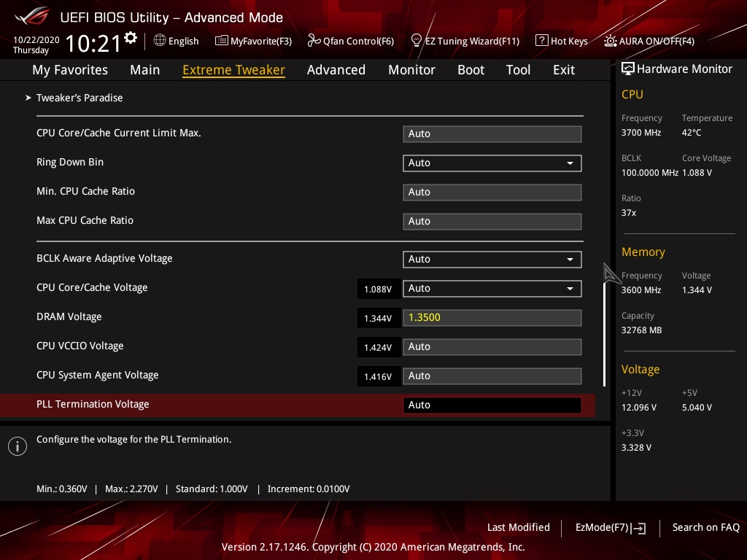Screen dimensions: 747x560
Task: Click the globe language icon
Action: pyautogui.click(x=160, y=41)
